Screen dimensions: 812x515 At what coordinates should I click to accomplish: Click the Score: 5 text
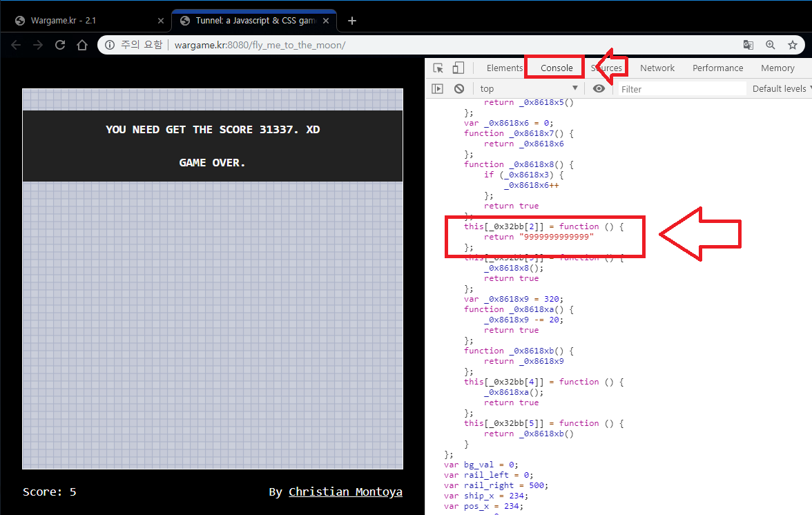point(49,492)
